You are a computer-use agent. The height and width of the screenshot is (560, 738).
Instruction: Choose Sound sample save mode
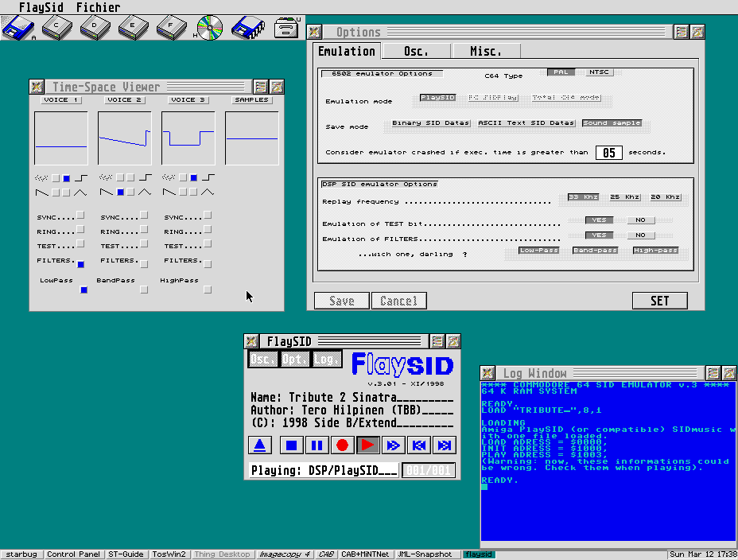point(612,122)
